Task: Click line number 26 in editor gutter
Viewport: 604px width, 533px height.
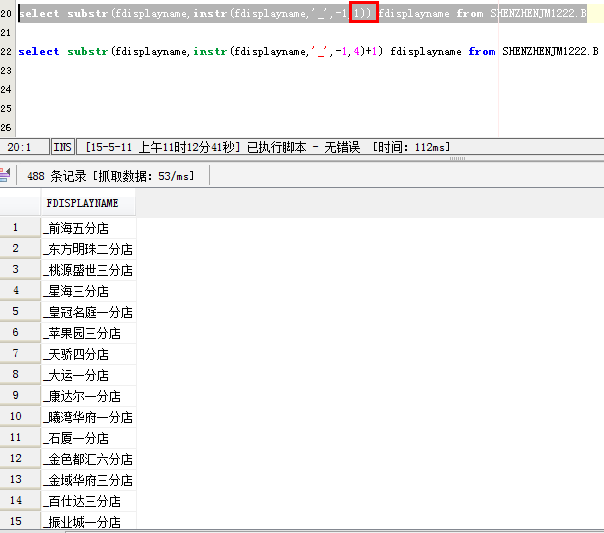Action: (6, 127)
